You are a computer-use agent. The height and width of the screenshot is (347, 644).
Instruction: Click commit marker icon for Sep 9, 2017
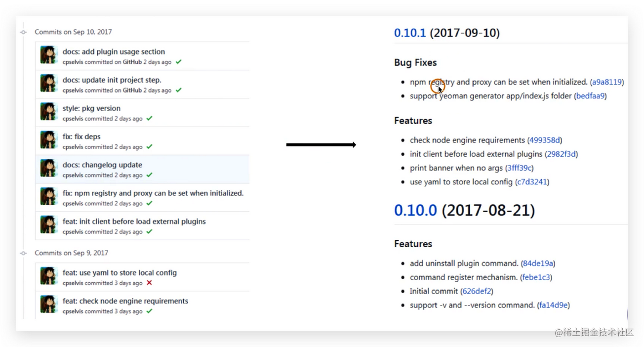pos(23,253)
